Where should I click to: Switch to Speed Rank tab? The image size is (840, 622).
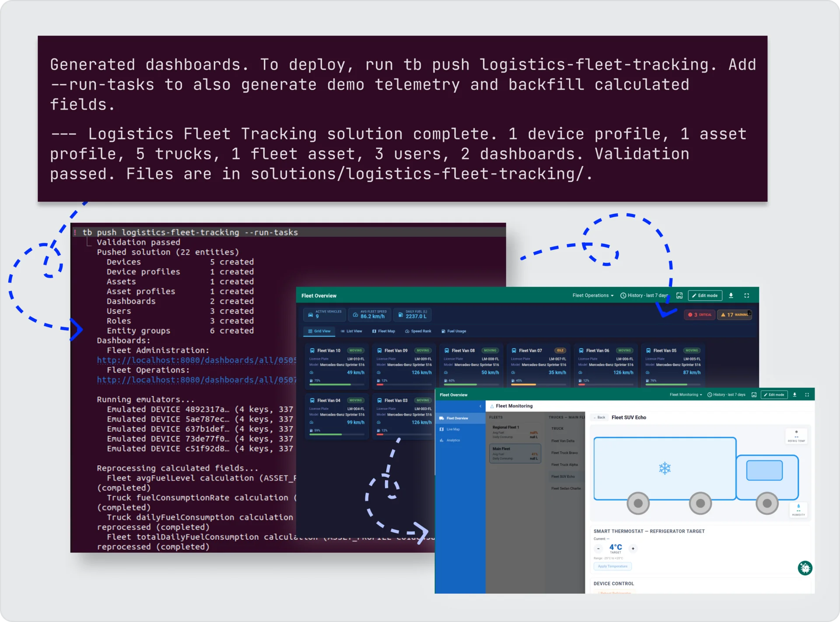tap(418, 331)
